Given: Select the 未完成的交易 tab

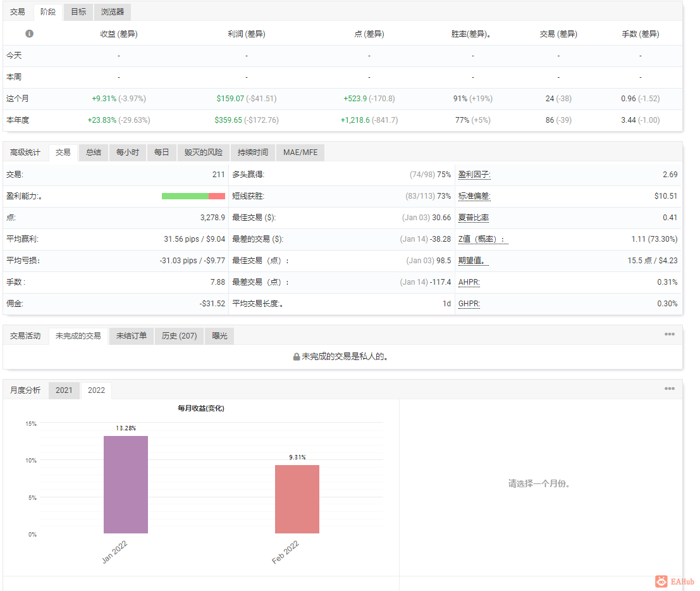Looking at the screenshot, I should coord(78,336).
